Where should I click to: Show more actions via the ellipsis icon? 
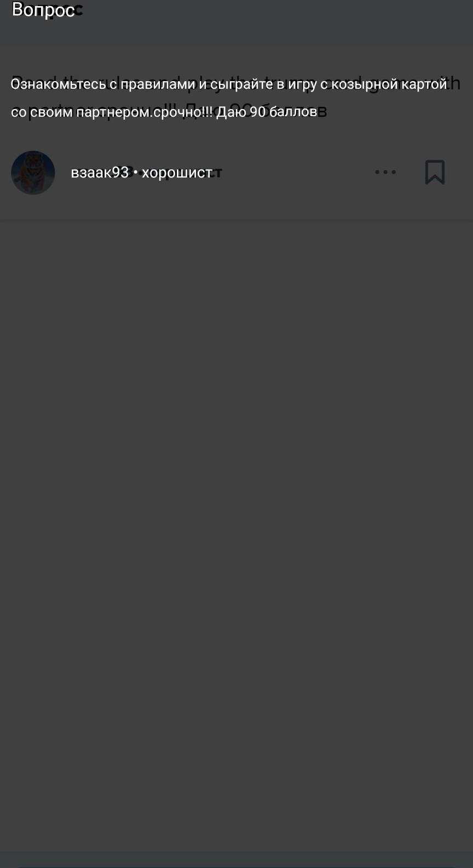pos(385,172)
